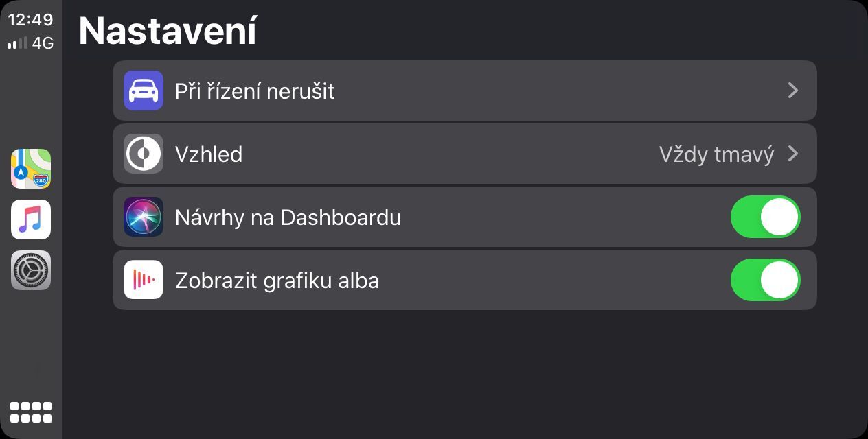Image resolution: width=868 pixels, height=439 pixels.
Task: Click the chevron next to Vždy tmavý
Action: coord(793,154)
